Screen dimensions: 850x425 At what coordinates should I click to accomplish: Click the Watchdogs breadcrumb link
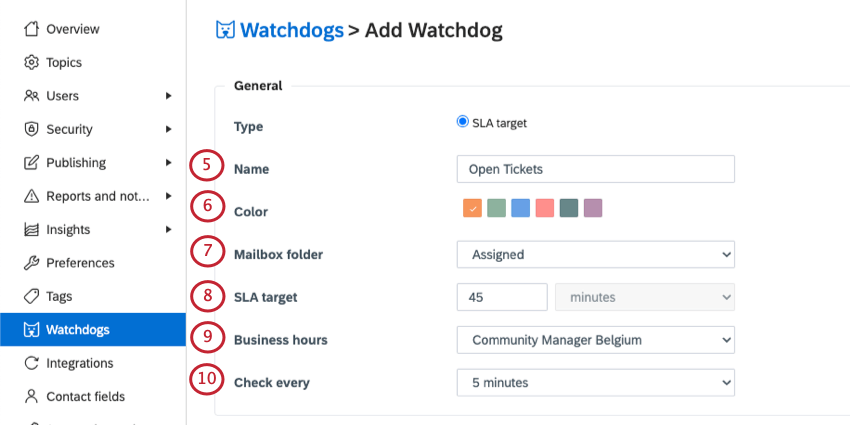[x=292, y=30]
